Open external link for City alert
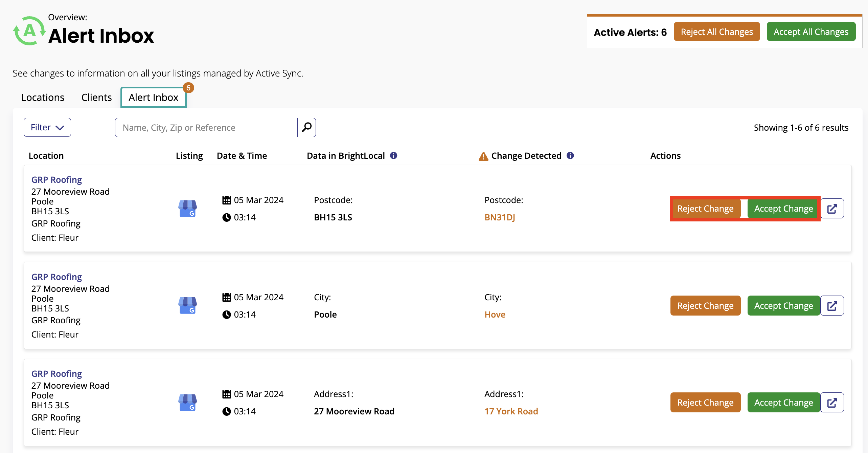The width and height of the screenshot is (868, 453). (x=832, y=306)
